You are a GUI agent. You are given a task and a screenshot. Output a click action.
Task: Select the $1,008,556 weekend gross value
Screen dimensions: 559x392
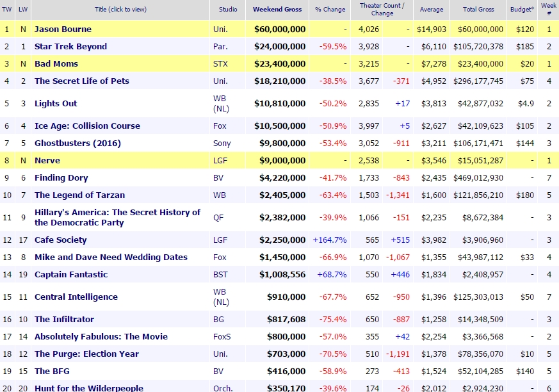[282, 275]
